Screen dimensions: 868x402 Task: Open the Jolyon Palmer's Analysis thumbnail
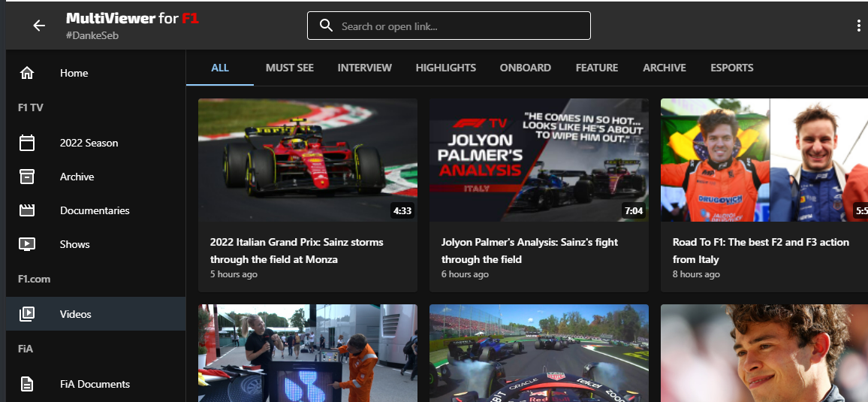(x=539, y=160)
